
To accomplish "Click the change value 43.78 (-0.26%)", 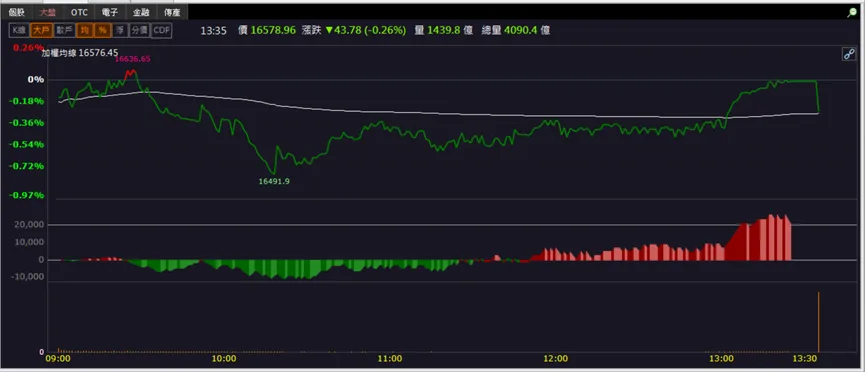I will 366,30.
